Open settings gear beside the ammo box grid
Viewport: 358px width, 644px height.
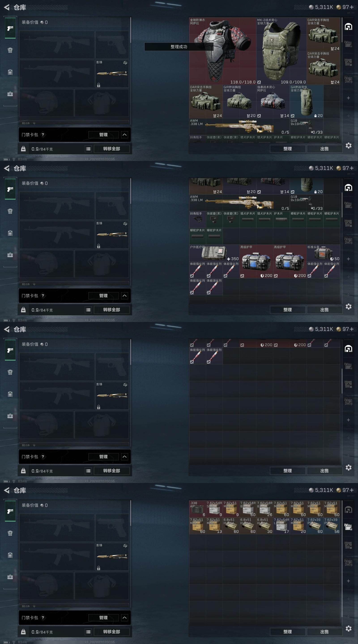(349, 629)
